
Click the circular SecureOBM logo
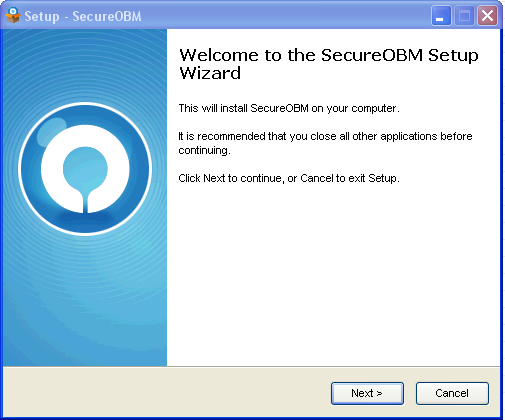point(85,169)
